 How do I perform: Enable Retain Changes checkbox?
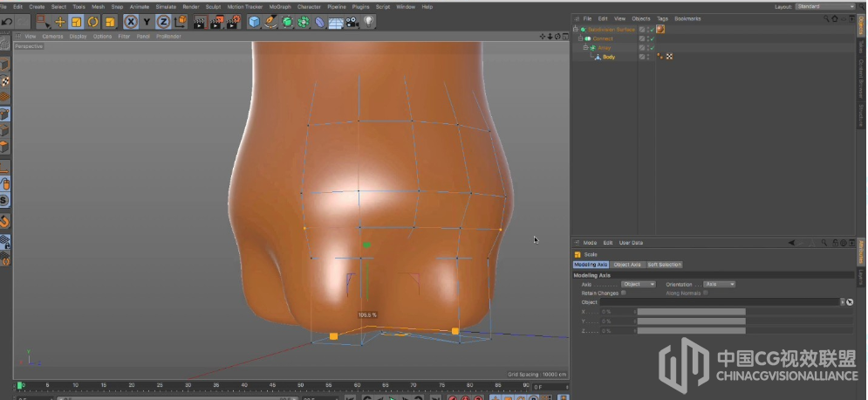click(624, 293)
